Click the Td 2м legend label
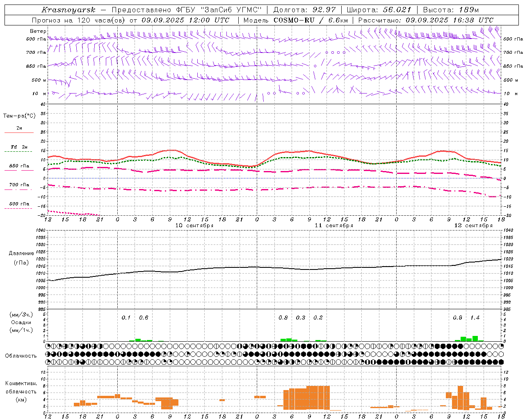The width and height of the screenshot is (525, 420). 19,147
